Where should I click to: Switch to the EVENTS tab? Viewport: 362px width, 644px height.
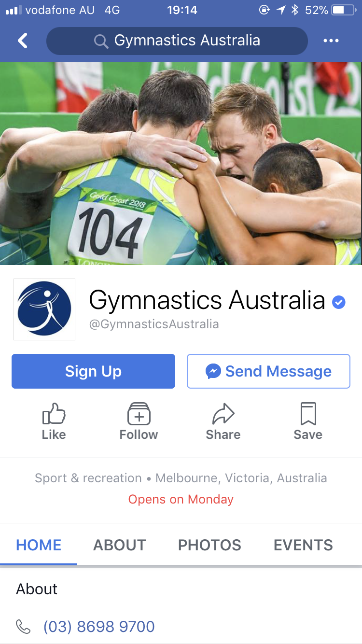pos(303,545)
